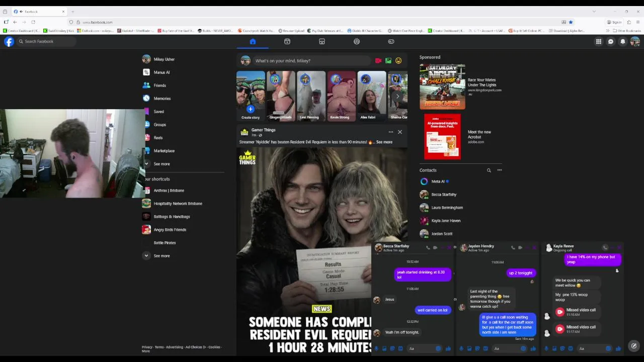Start a Live video from the composer
644x362 pixels.
[378, 61]
